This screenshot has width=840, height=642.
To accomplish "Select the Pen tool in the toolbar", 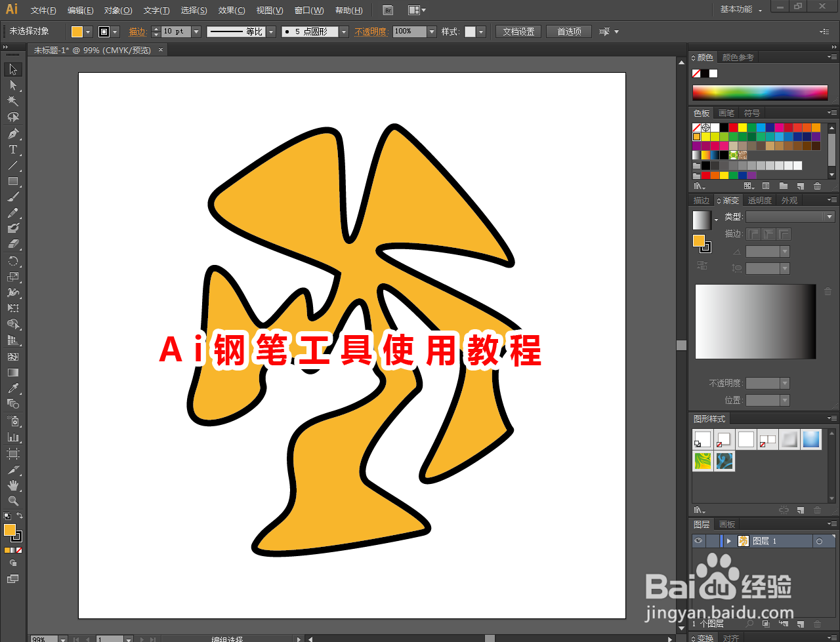I will [12, 133].
